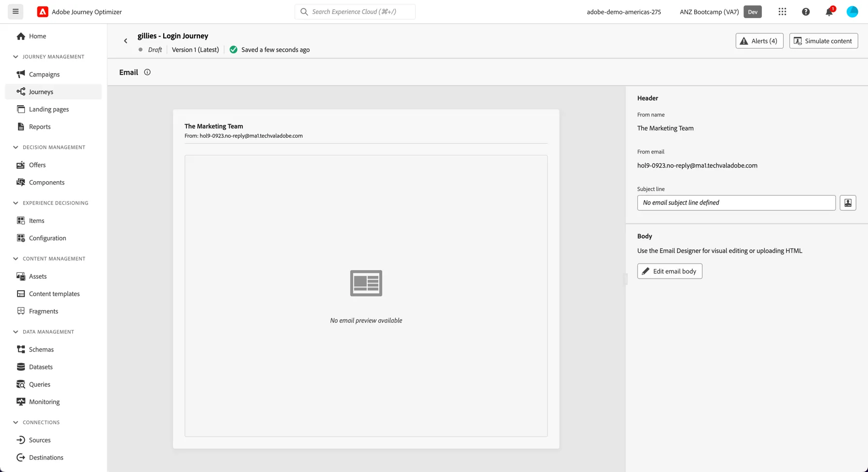Open Assets page
868x472 pixels.
53,276
